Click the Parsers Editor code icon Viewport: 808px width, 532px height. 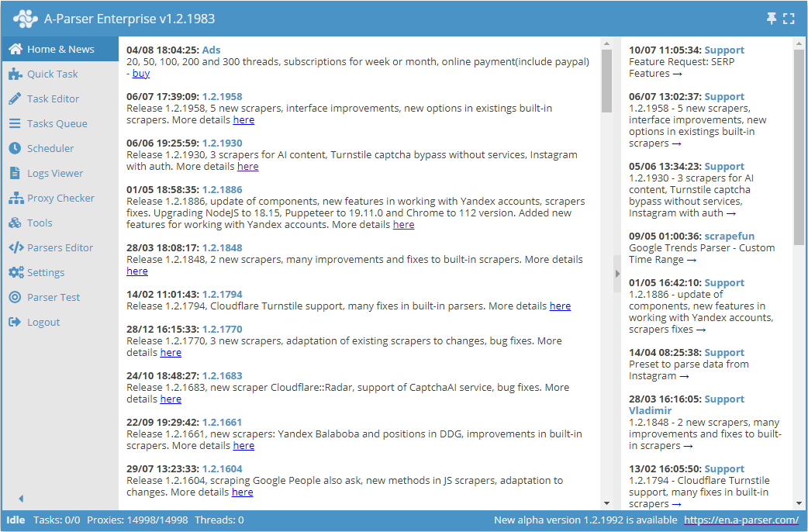pos(15,248)
